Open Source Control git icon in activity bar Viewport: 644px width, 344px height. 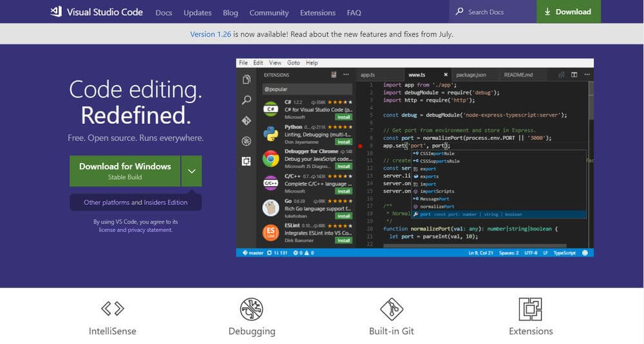[247, 120]
